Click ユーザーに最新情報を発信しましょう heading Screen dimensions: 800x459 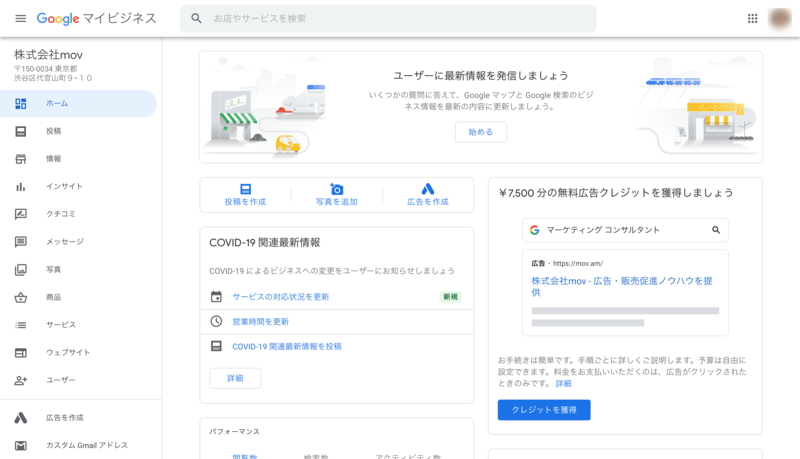tap(481, 75)
